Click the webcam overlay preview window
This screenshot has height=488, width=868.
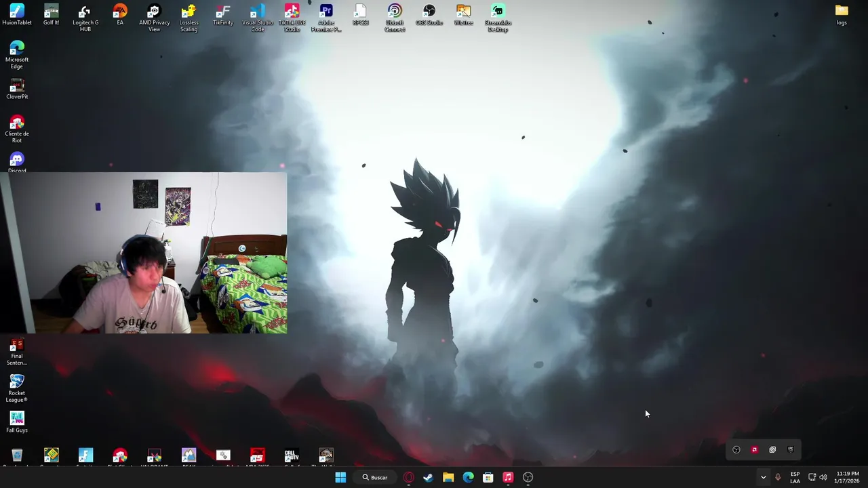click(x=144, y=253)
